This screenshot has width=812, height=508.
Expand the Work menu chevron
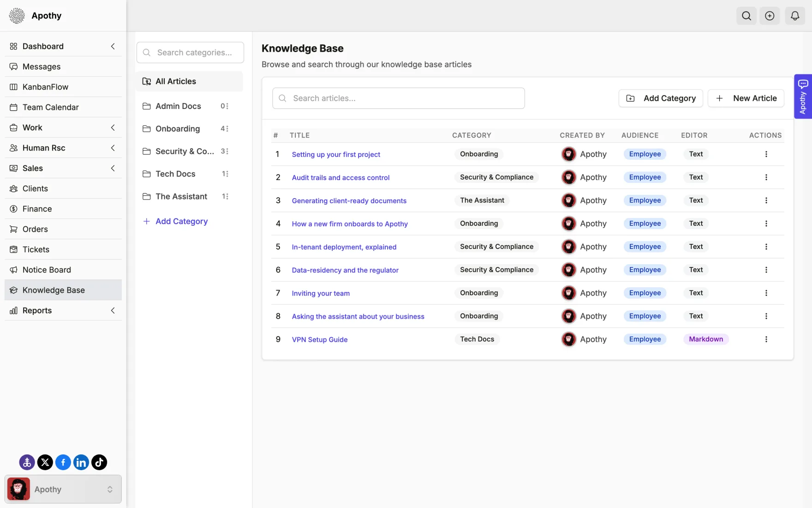coord(113,127)
